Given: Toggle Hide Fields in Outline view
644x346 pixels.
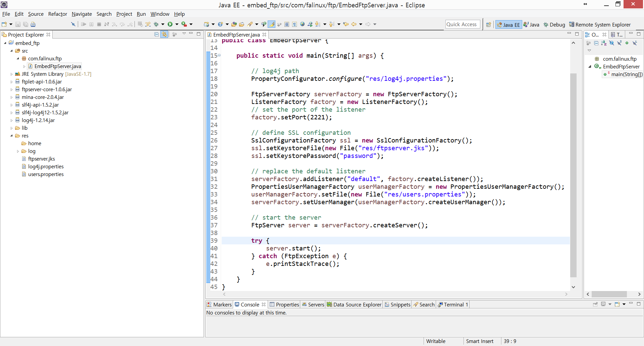Looking at the screenshot, I should [x=612, y=43].
